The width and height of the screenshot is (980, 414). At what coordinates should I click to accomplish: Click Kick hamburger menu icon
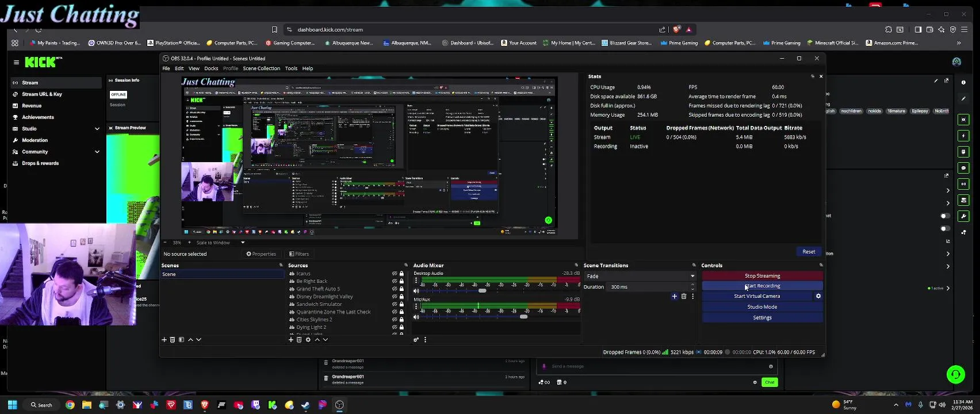point(16,62)
